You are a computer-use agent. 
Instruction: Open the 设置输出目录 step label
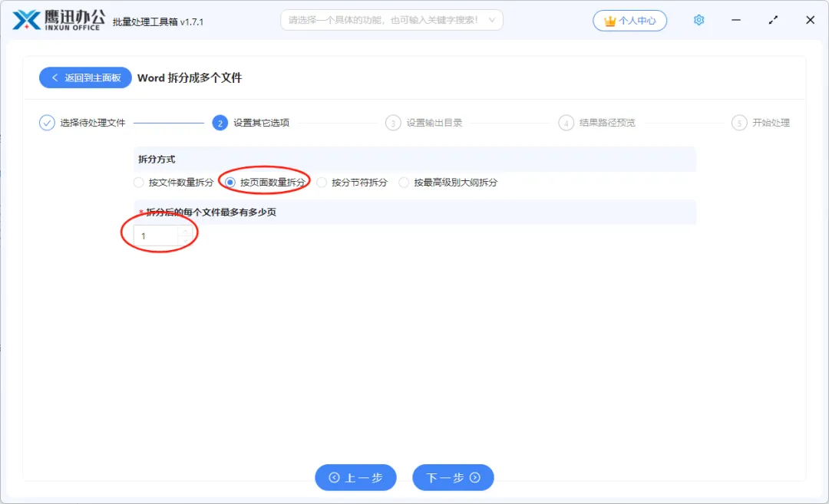click(x=434, y=123)
